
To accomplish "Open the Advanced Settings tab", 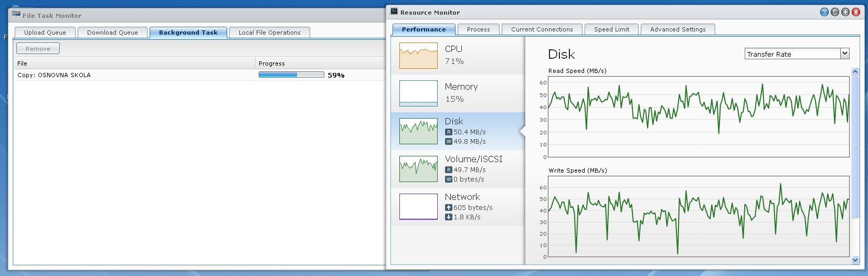I will 678,29.
